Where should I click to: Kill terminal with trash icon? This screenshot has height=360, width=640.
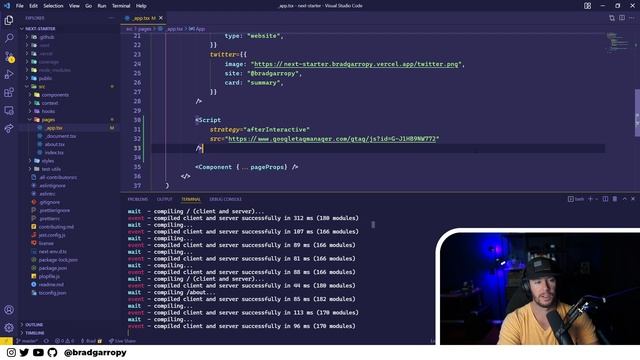pyautogui.click(x=615, y=199)
